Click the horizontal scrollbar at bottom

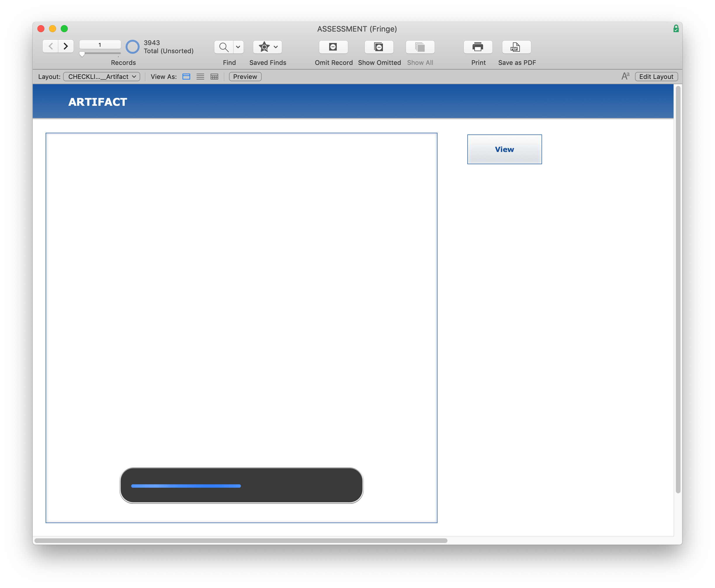click(241, 541)
